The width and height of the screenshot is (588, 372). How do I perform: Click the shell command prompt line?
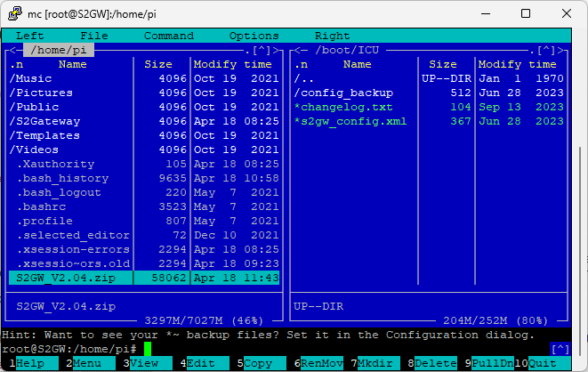pos(267,349)
